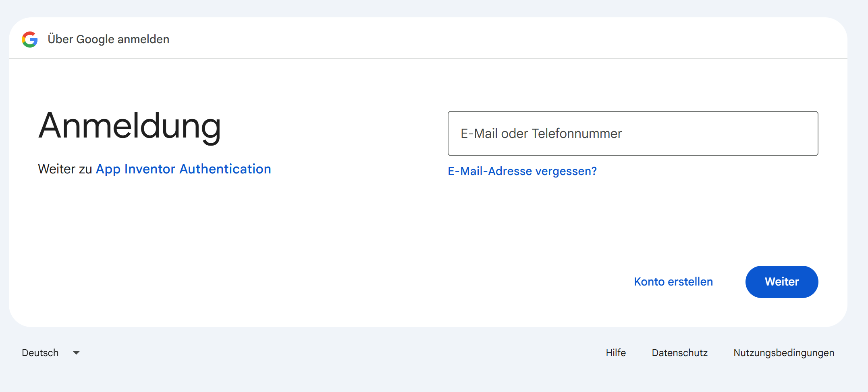Image resolution: width=868 pixels, height=392 pixels.
Task: Focus the E-Mail oder Telefonnummer field
Action: pos(633,133)
